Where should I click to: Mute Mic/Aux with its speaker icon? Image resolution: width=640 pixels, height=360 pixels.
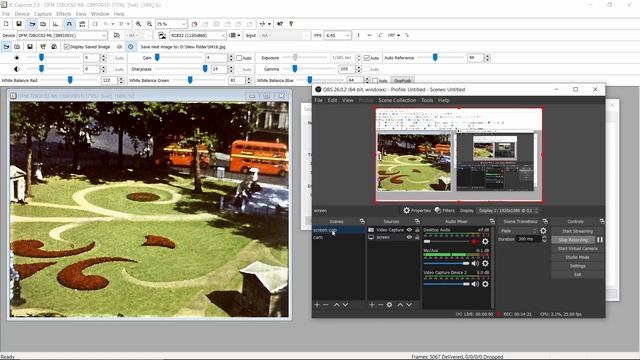(x=475, y=263)
